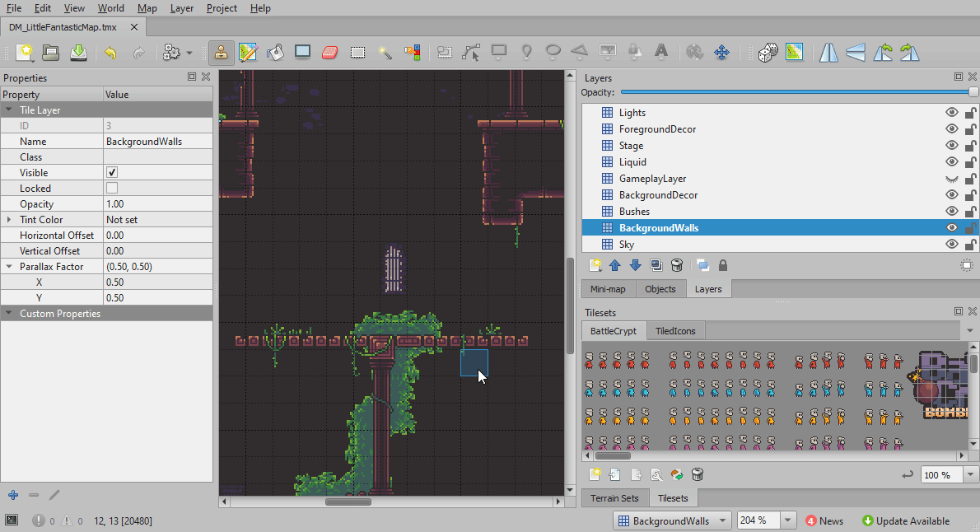
Task: Activate the Magic Wand selection tool
Action: (385, 53)
